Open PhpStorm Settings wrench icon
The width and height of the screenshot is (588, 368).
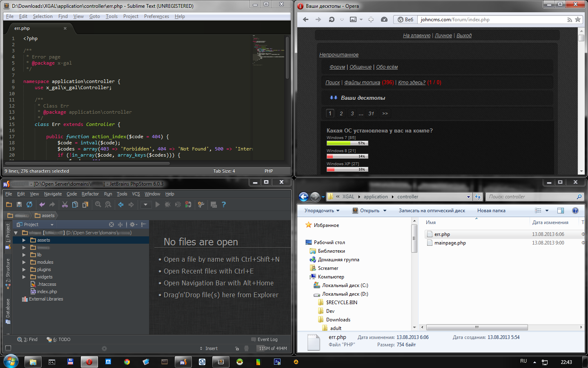pos(201,204)
